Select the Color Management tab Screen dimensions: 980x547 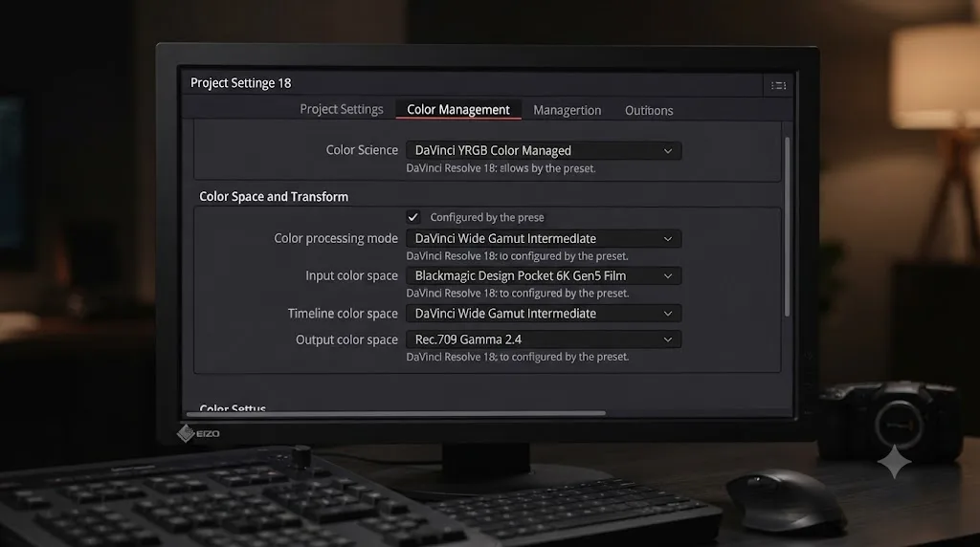click(458, 110)
